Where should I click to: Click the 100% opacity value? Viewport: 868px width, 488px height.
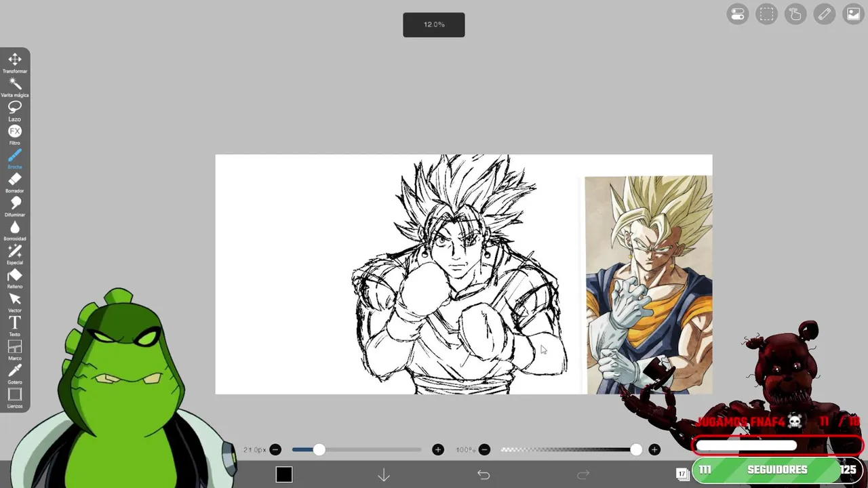[x=465, y=449]
